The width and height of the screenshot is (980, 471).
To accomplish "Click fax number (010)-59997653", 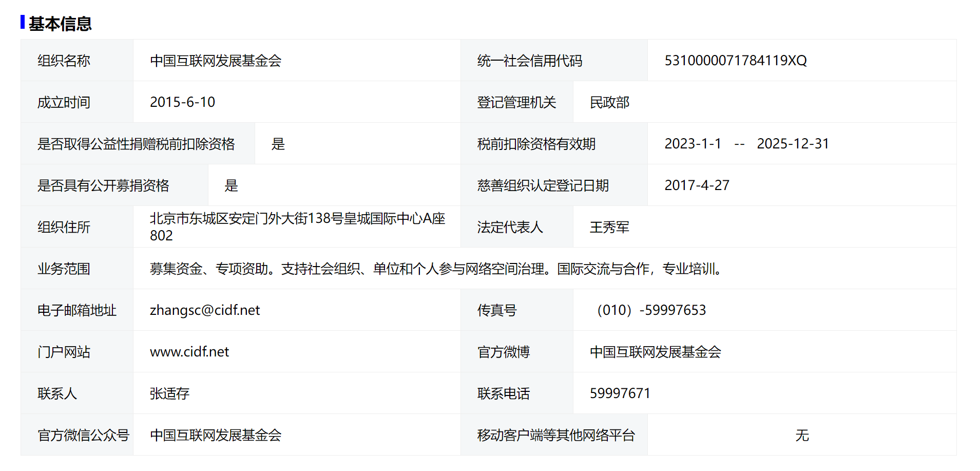I will pyautogui.click(x=650, y=310).
